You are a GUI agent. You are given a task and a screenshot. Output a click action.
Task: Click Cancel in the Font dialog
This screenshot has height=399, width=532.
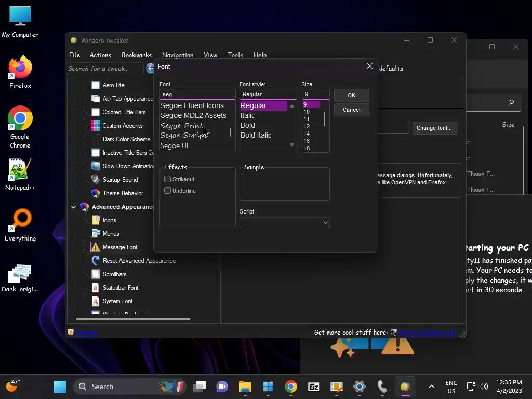point(352,110)
